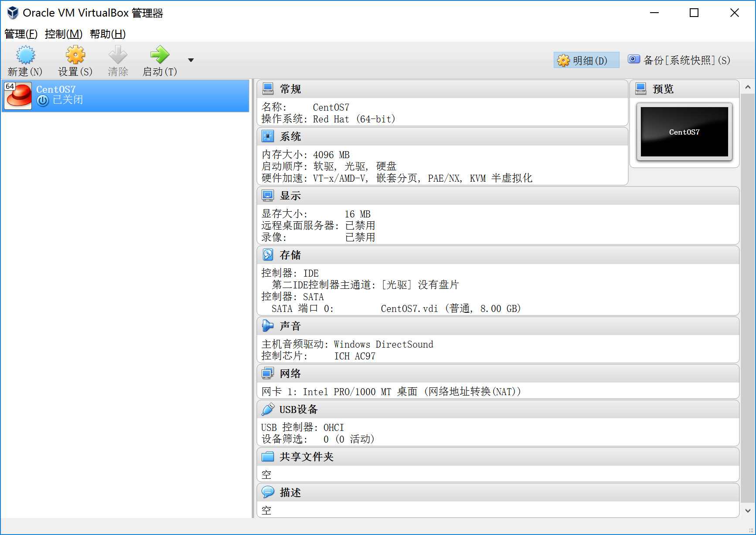Click the 显示 display monitor icon
Viewport: 756px width, 535px height.
(x=268, y=196)
